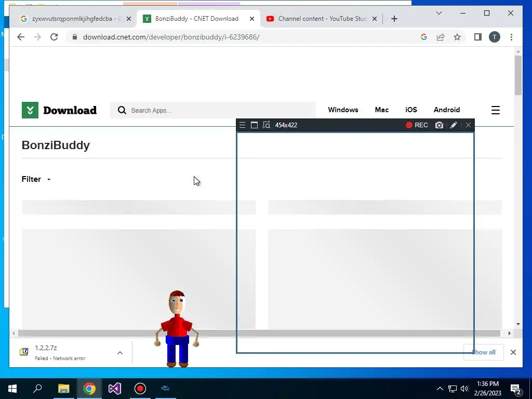Close the screen recorder toolbar
Image resolution: width=532 pixels, height=399 pixels.
468,125
